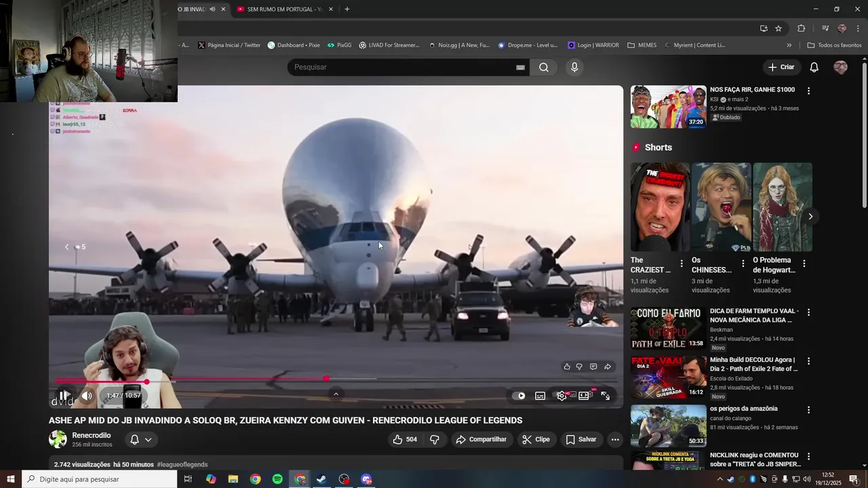Click the overlay share arrow inside the video
This screenshot has width=868, height=488.
[608, 367]
